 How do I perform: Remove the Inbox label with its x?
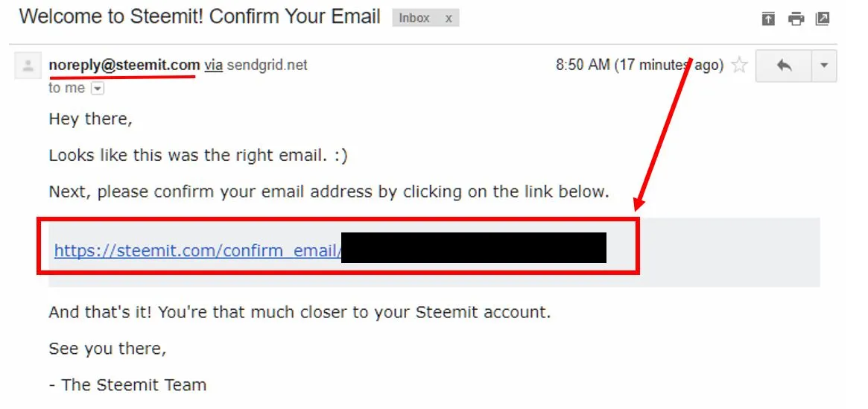coord(449,19)
